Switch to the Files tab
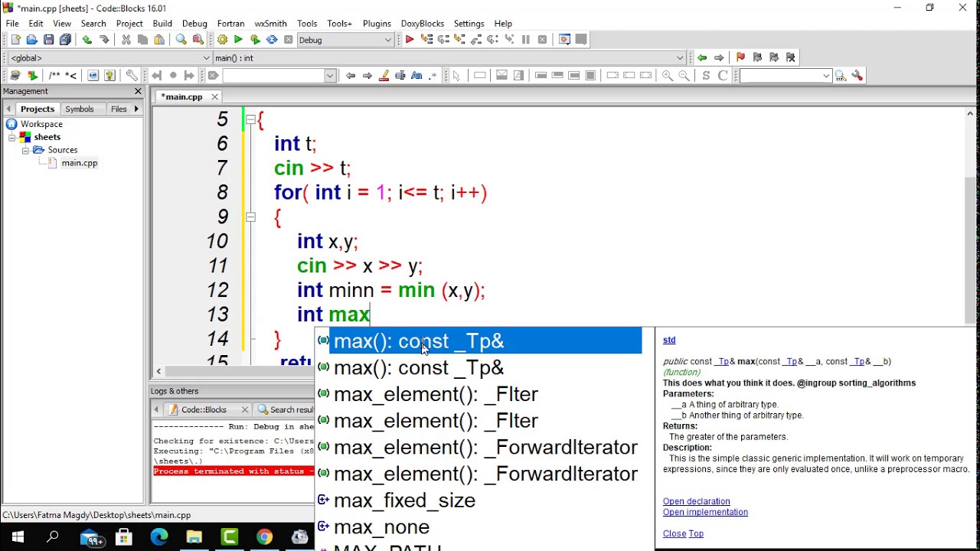This screenshot has width=980, height=551. point(119,109)
